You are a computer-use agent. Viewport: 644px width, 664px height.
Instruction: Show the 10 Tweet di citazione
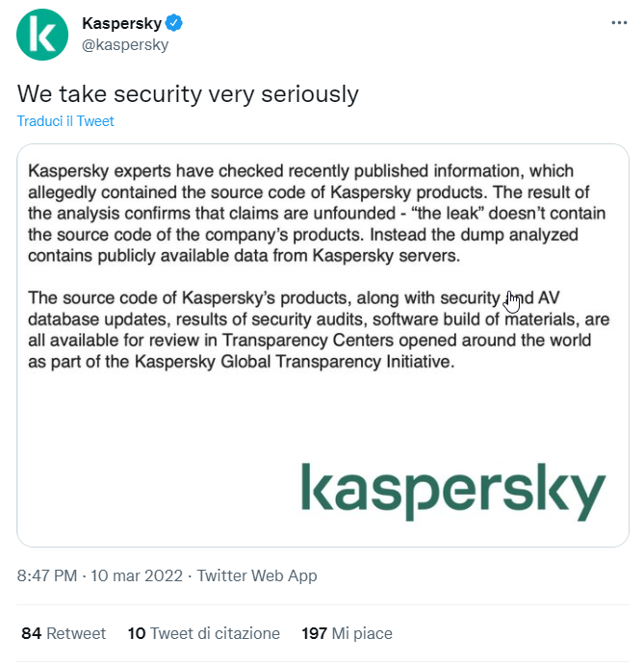point(203,633)
